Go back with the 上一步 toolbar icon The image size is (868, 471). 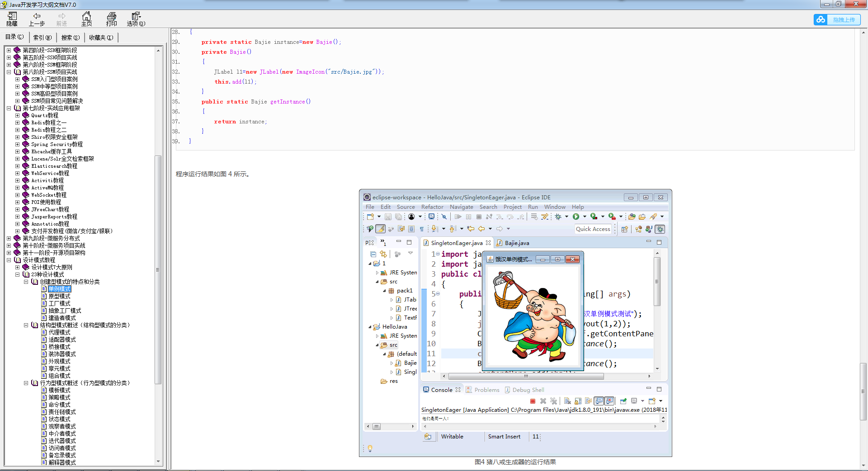(37, 19)
